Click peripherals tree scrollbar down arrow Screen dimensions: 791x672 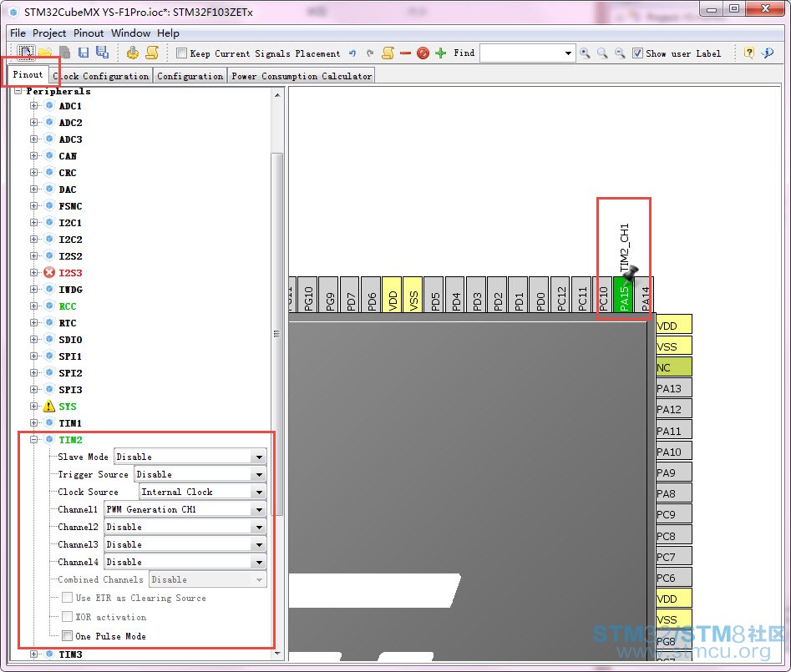(x=277, y=654)
